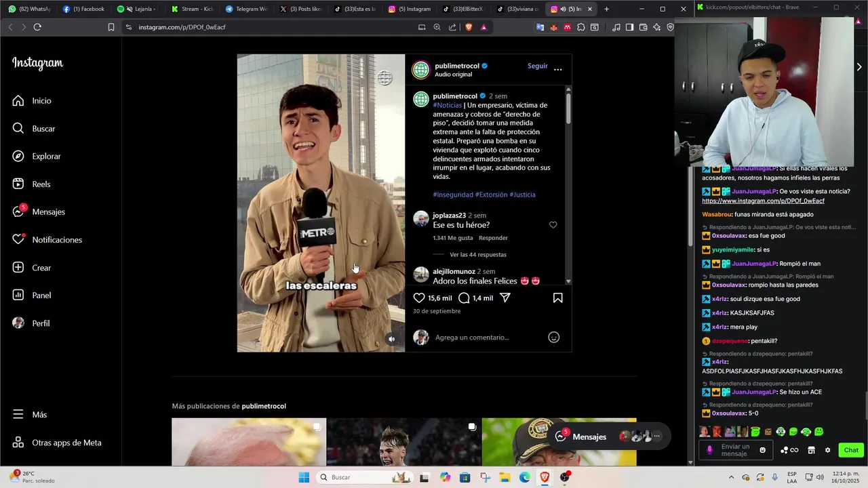Open Explorar in Instagram sidebar
868x488 pixels.
click(x=37, y=156)
